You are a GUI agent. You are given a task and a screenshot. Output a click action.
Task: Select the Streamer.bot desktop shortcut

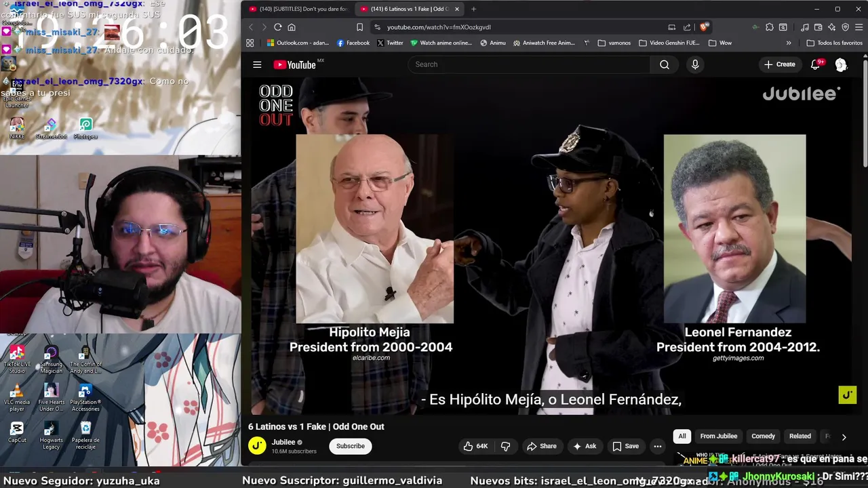pyautogui.click(x=51, y=128)
